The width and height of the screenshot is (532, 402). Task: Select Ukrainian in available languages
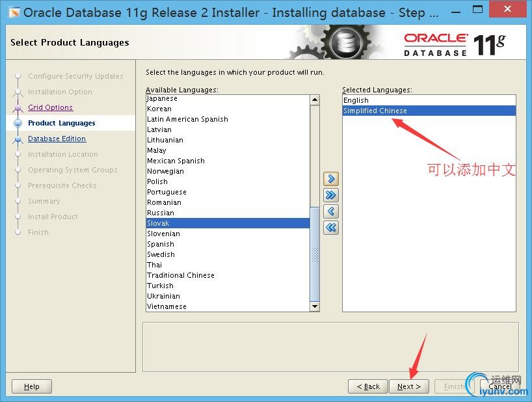[228, 296]
